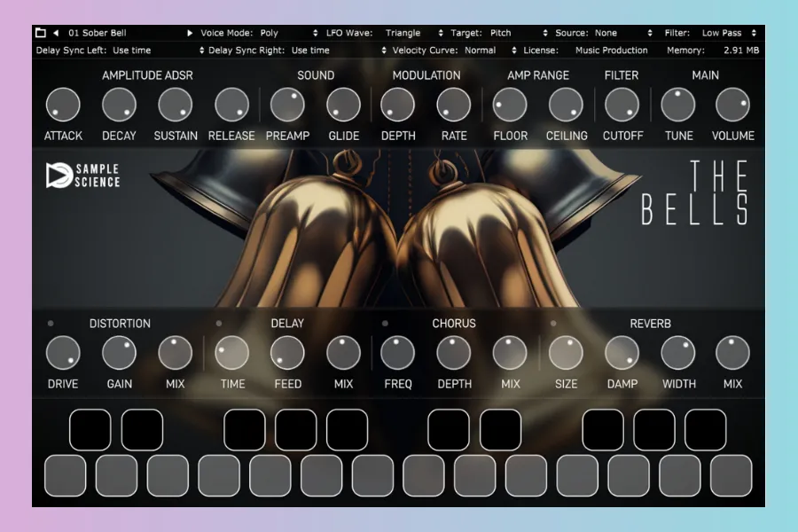Click the Sample Science logo
Screen dimensions: 798x532
coord(82,176)
